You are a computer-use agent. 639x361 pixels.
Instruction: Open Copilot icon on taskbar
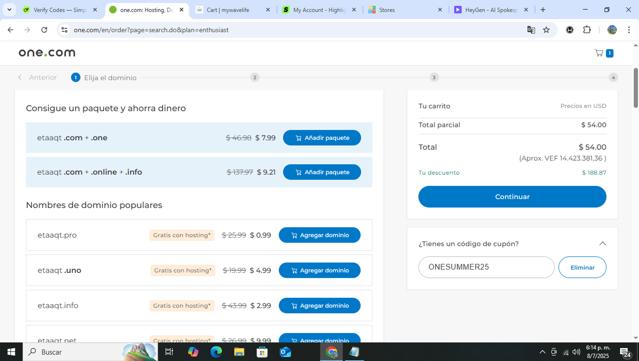[x=193, y=352]
